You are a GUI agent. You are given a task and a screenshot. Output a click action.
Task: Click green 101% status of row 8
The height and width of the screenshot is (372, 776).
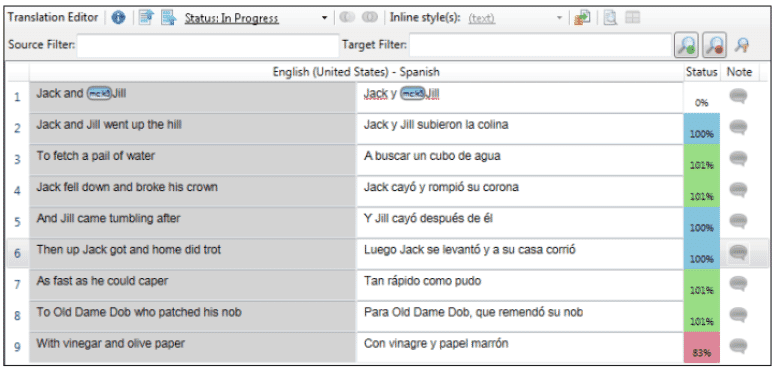pyautogui.click(x=702, y=316)
